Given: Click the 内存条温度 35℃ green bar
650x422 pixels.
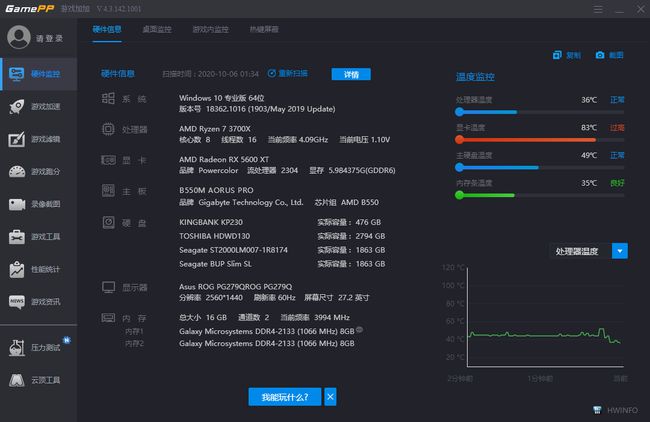Looking at the screenshot, I should point(539,195).
